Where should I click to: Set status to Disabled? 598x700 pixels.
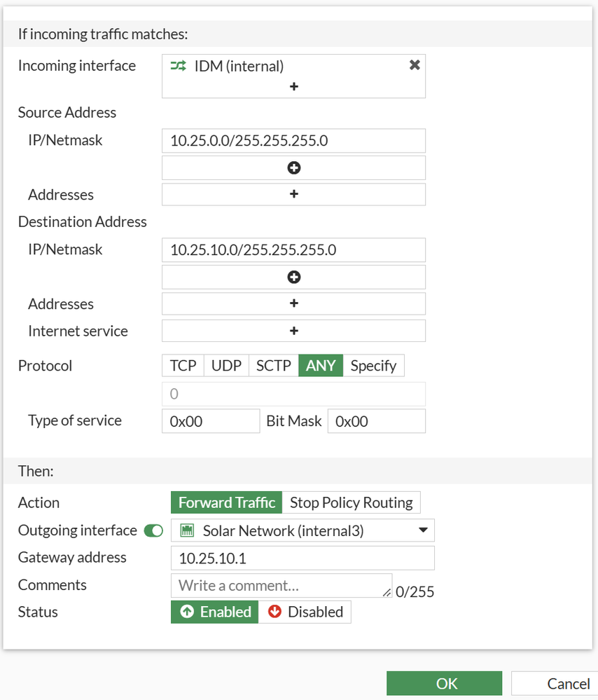coord(305,612)
